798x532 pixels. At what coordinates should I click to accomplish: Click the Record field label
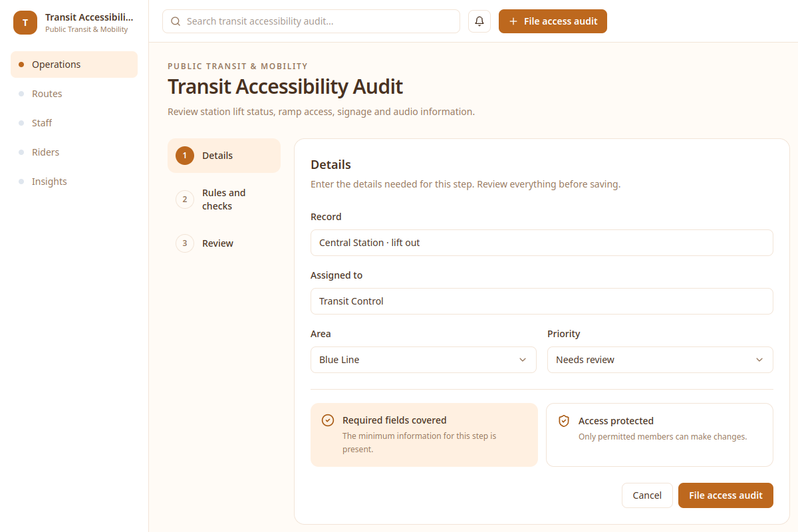[x=326, y=217]
